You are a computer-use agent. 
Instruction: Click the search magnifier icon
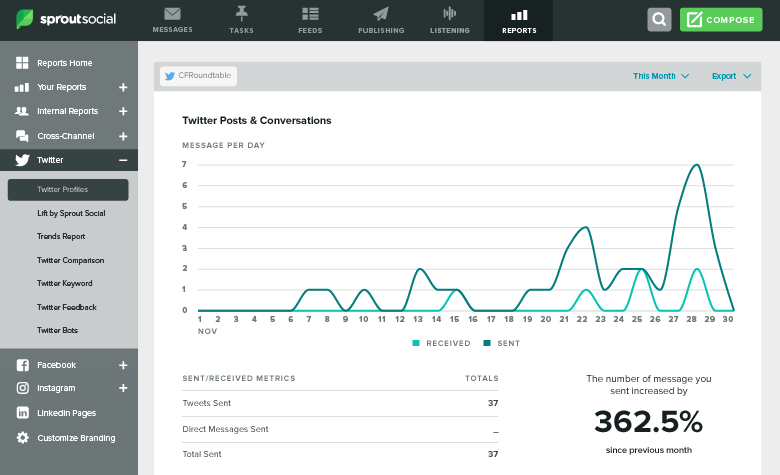click(659, 19)
